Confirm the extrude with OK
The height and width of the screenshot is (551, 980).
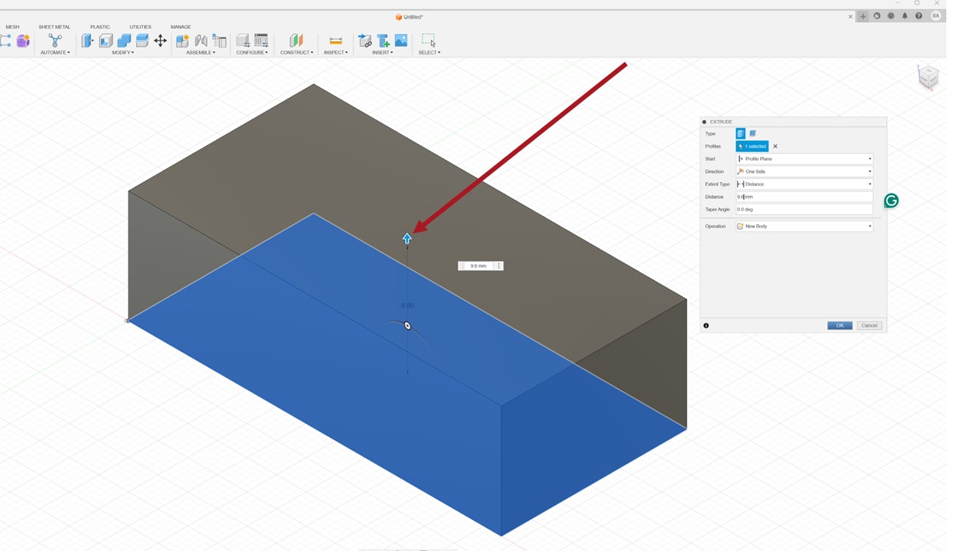click(x=840, y=325)
